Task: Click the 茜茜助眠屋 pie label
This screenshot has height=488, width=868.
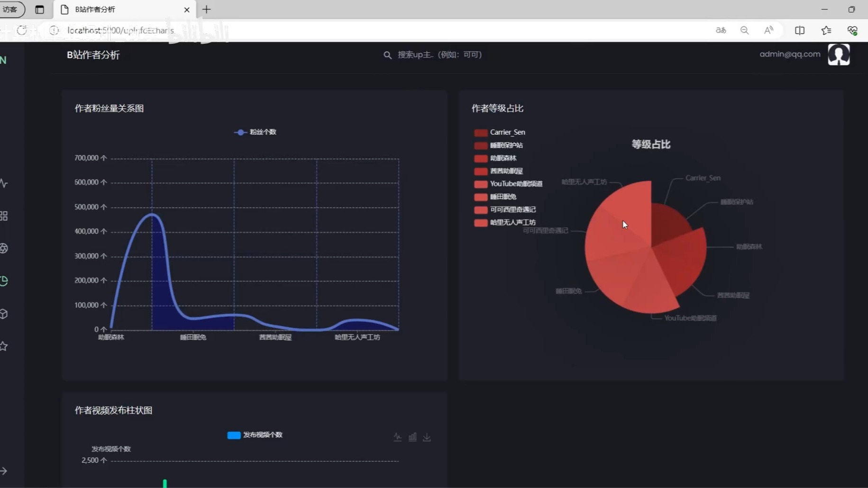Action: tap(733, 295)
